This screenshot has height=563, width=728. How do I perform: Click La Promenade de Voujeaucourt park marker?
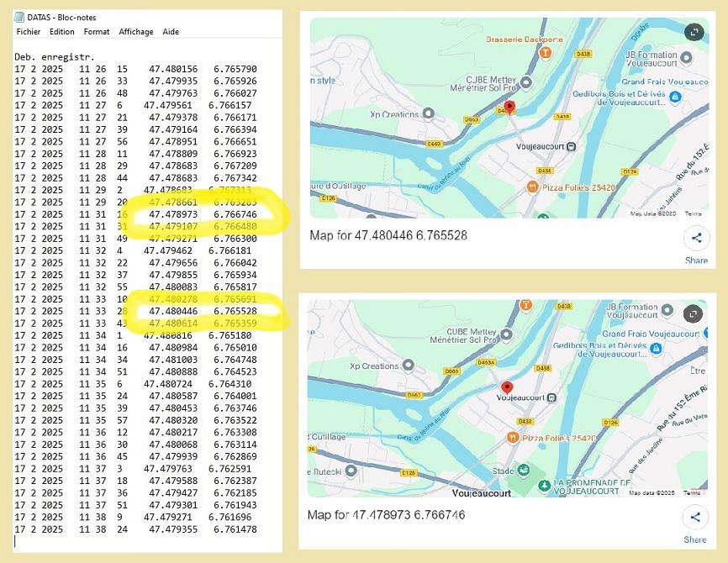[544, 486]
